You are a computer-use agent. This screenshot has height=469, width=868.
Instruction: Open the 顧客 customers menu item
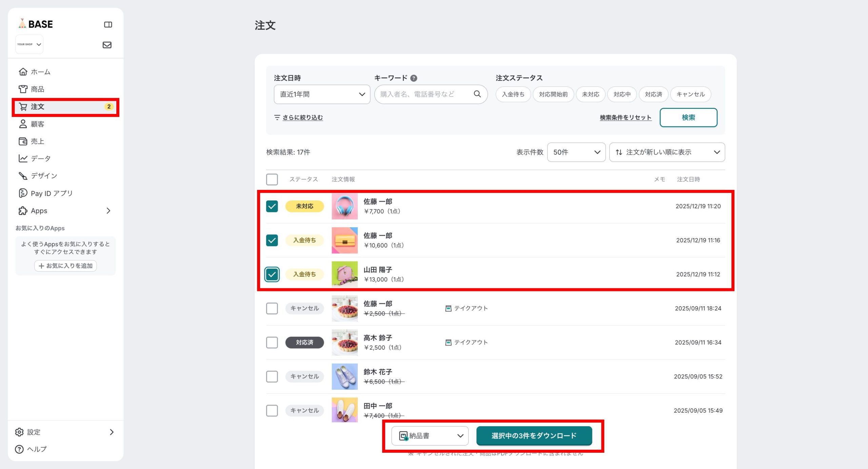(37, 124)
